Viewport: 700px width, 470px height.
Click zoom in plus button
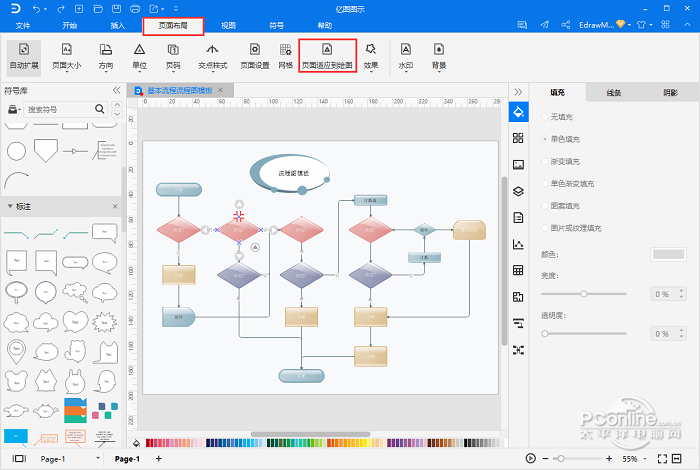(609, 458)
